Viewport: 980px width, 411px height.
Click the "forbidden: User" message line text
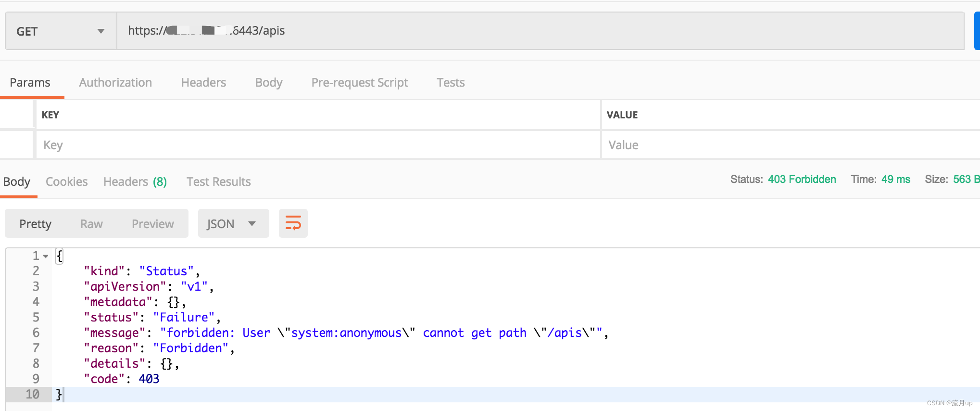tap(346, 333)
